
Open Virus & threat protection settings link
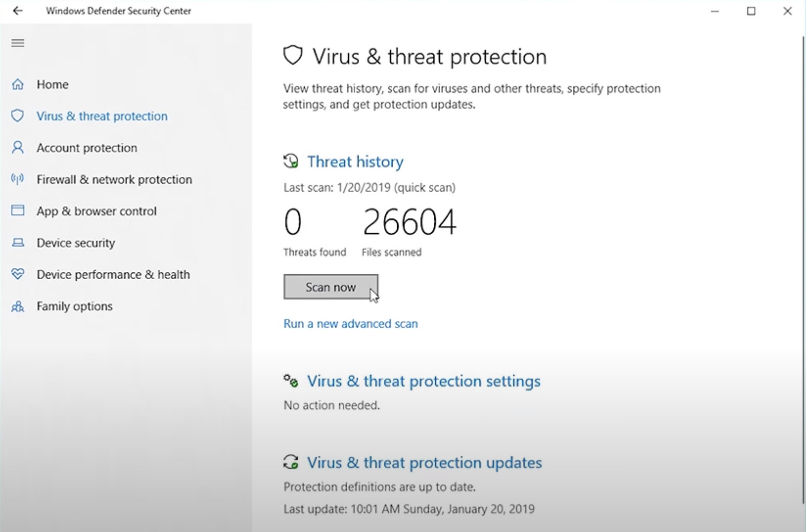click(424, 381)
